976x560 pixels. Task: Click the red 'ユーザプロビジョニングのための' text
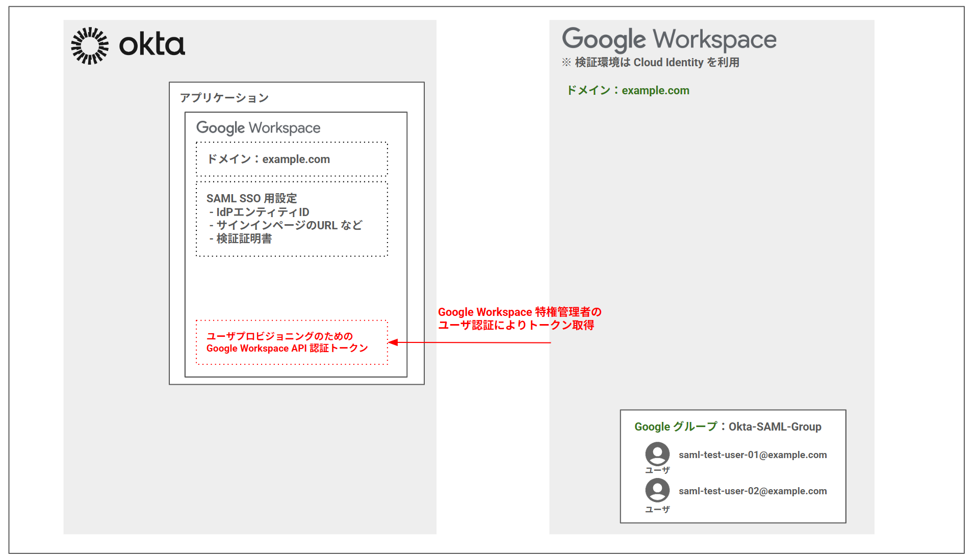pyautogui.click(x=279, y=336)
